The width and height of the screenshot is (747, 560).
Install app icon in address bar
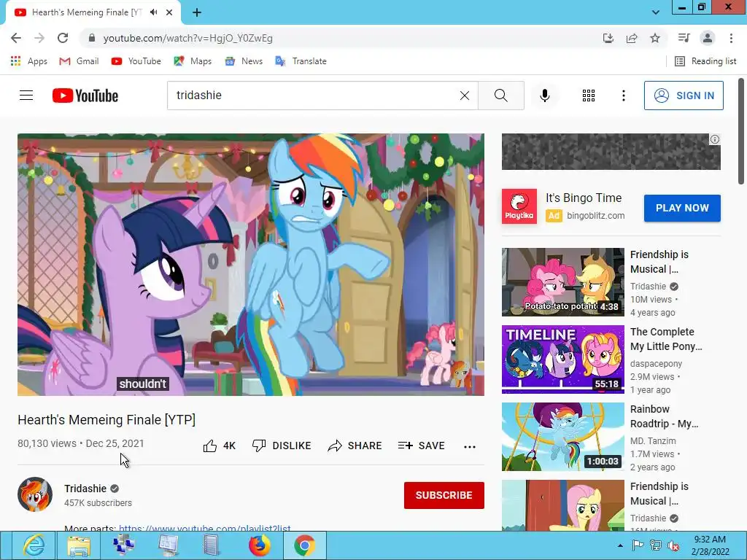pos(608,38)
